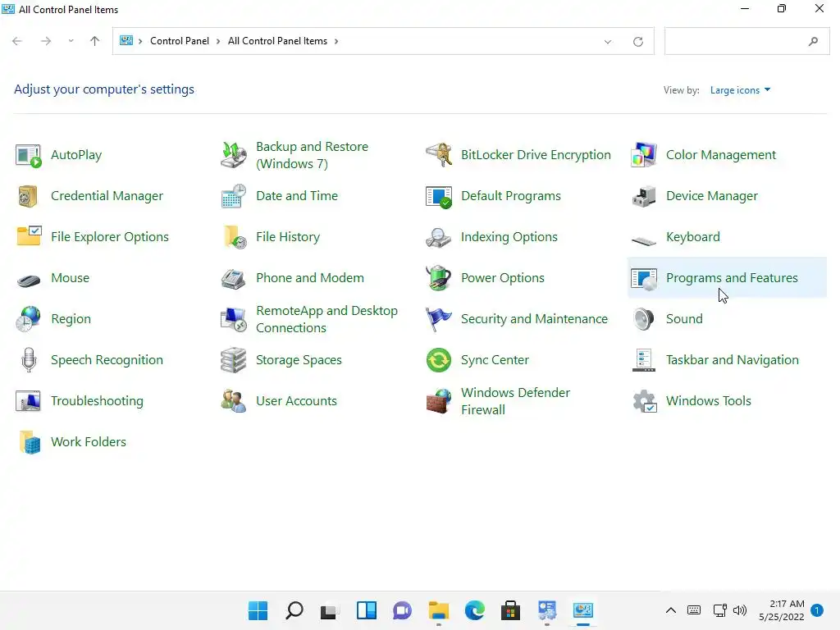Image resolution: width=840 pixels, height=630 pixels.
Task: Open Windows Defender Firewall brick icon
Action: (x=439, y=400)
